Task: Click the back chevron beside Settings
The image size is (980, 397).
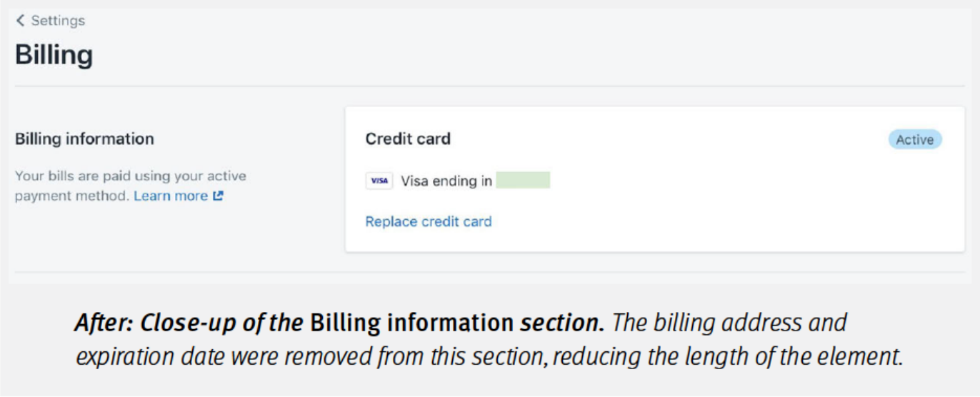Action: point(20,21)
